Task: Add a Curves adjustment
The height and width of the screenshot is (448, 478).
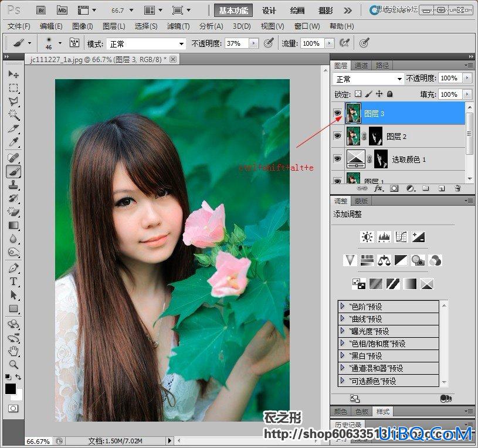Action: 401,237
